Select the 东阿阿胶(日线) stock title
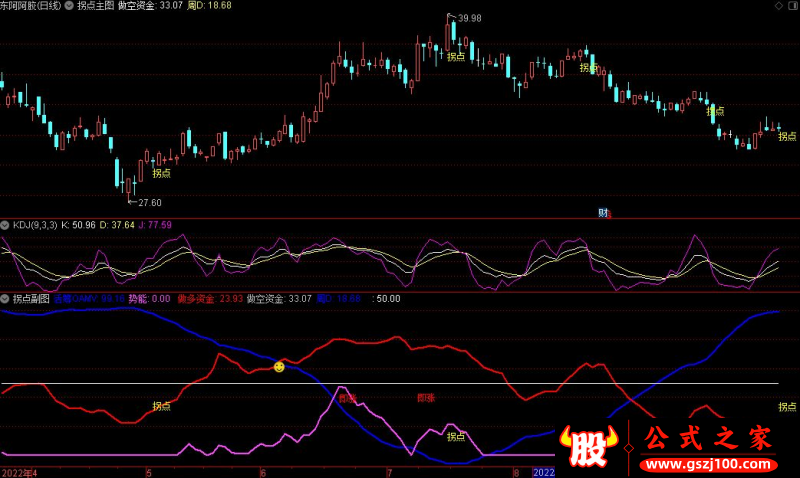 [x=30, y=6]
